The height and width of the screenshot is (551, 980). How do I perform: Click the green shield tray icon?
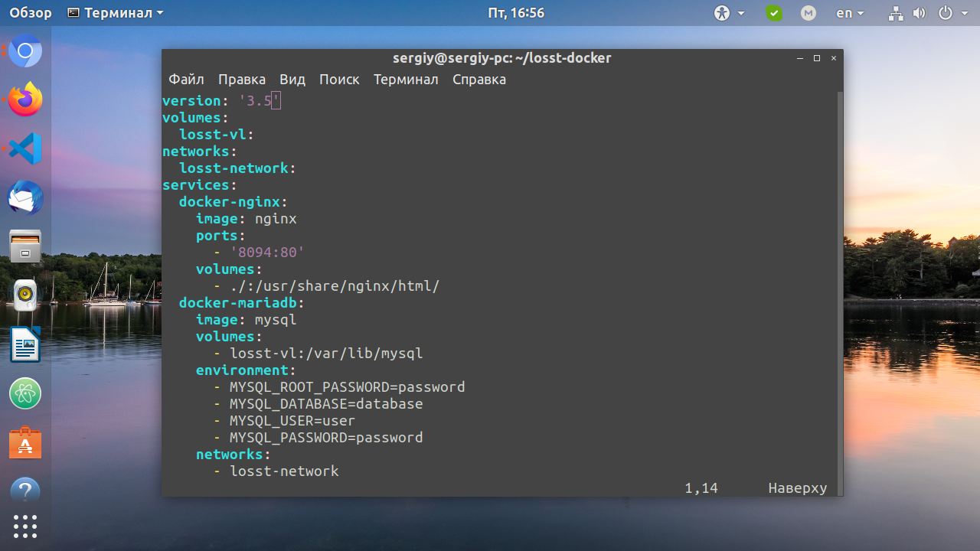tap(775, 13)
